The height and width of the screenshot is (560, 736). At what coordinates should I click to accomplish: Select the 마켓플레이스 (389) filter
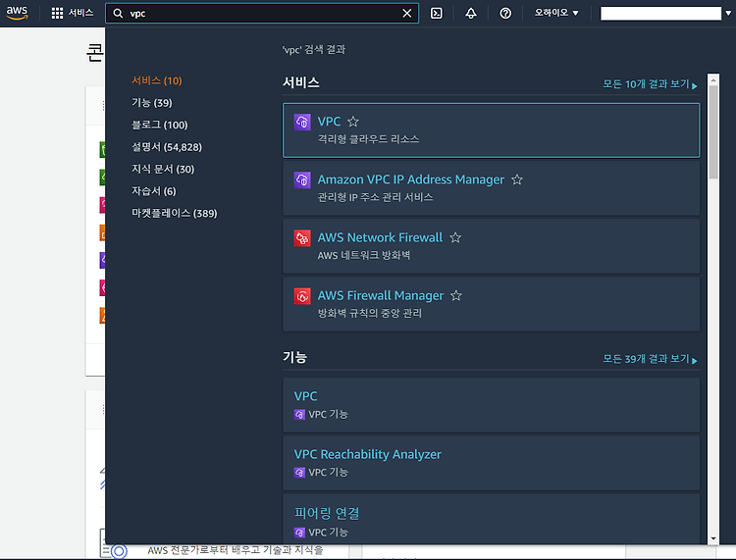[174, 213]
